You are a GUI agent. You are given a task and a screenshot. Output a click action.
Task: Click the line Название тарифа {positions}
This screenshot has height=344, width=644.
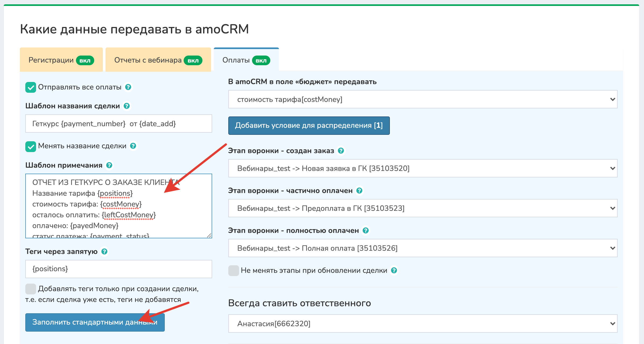coord(82,193)
